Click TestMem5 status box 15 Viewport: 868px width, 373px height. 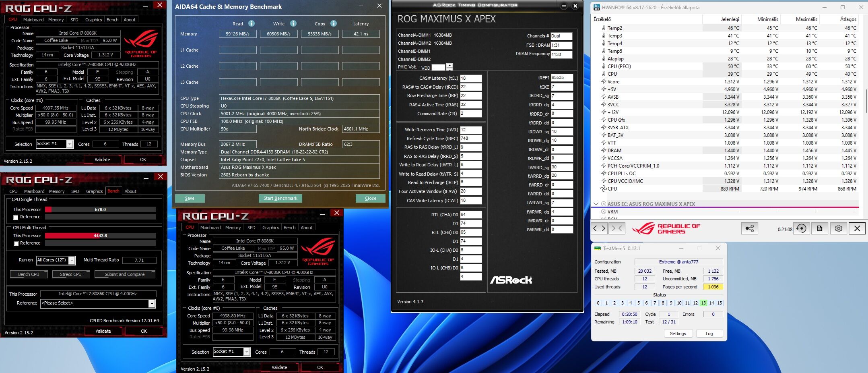(x=720, y=303)
